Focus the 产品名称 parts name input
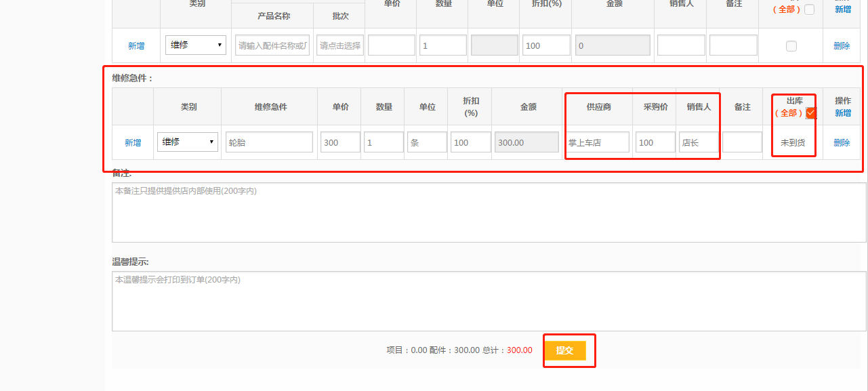 [272, 45]
